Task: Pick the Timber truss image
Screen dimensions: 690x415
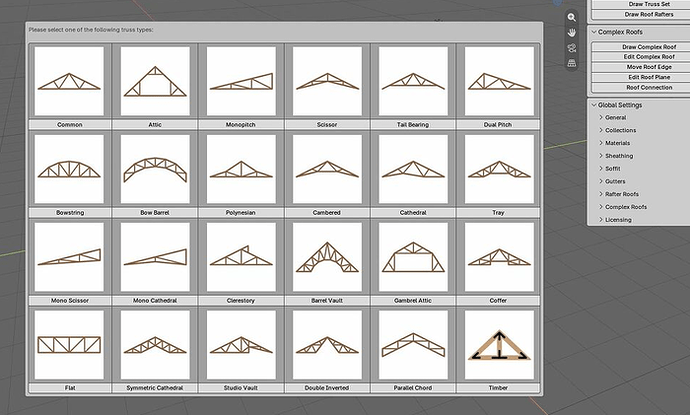Action: click(499, 345)
